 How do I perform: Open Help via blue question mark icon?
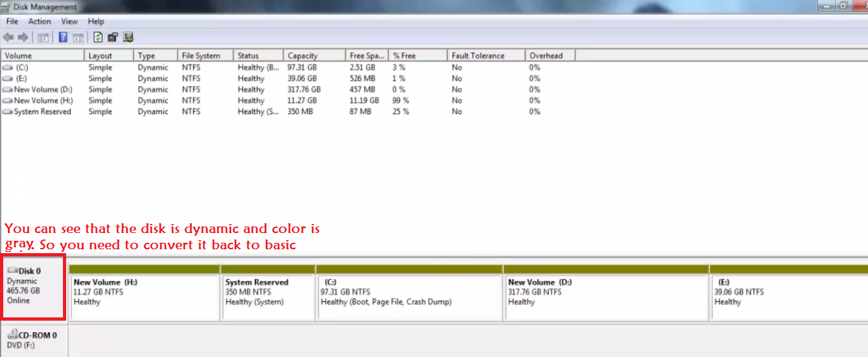63,37
